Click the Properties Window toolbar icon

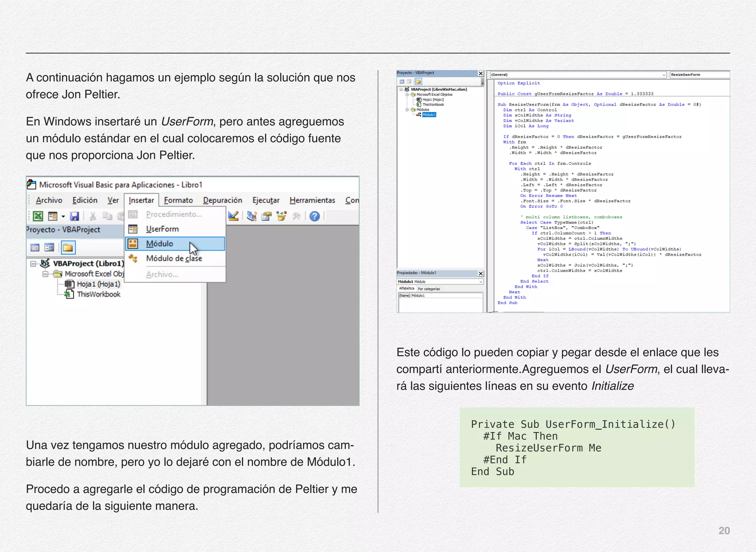[x=267, y=216]
